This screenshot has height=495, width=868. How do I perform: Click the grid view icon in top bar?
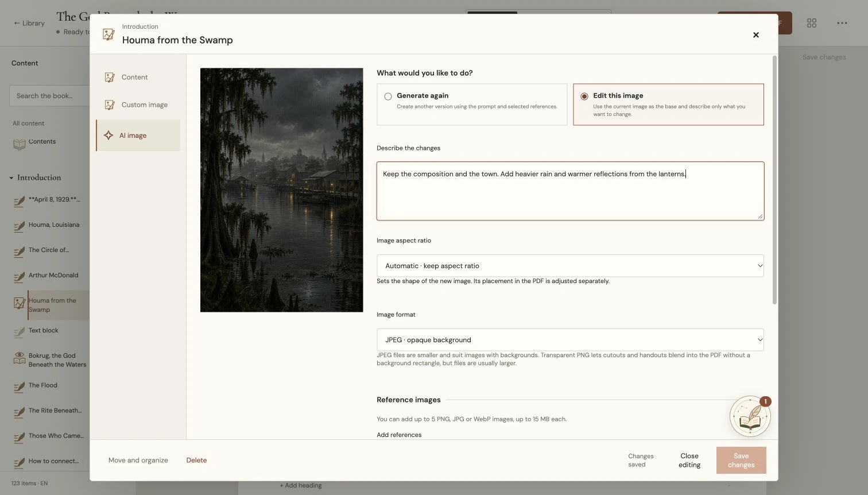(x=811, y=23)
